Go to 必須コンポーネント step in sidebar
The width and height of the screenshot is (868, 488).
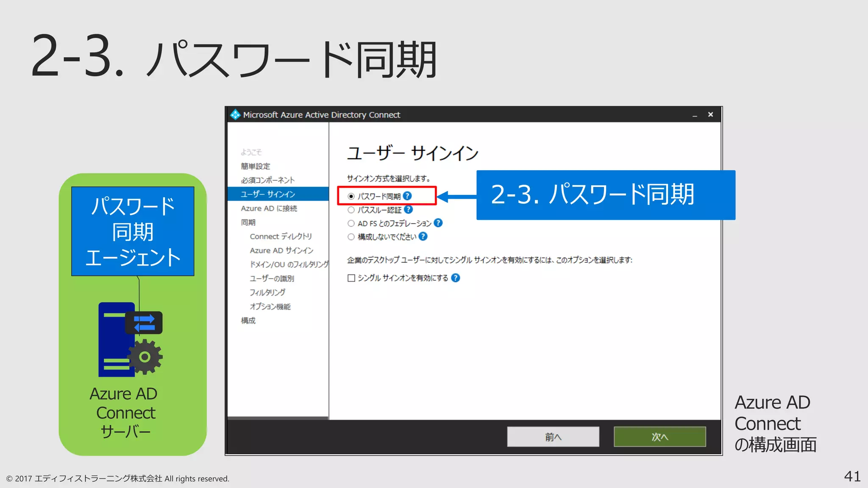(x=267, y=180)
